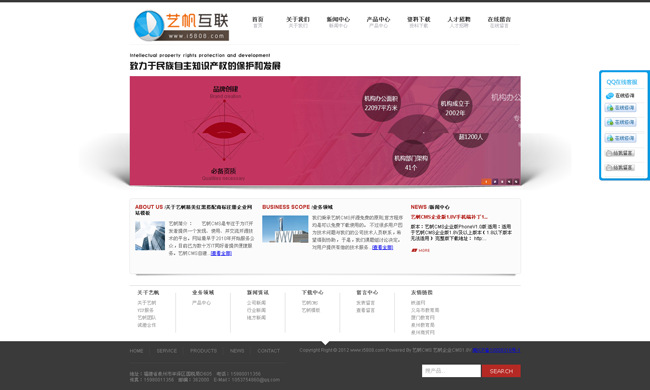The height and width of the screenshot is (390, 650).
Task: Select banner slide indicator number 2
Action: [x=495, y=182]
